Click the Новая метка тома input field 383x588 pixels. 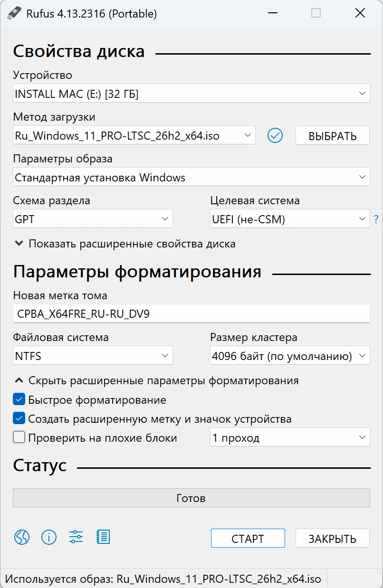190,313
